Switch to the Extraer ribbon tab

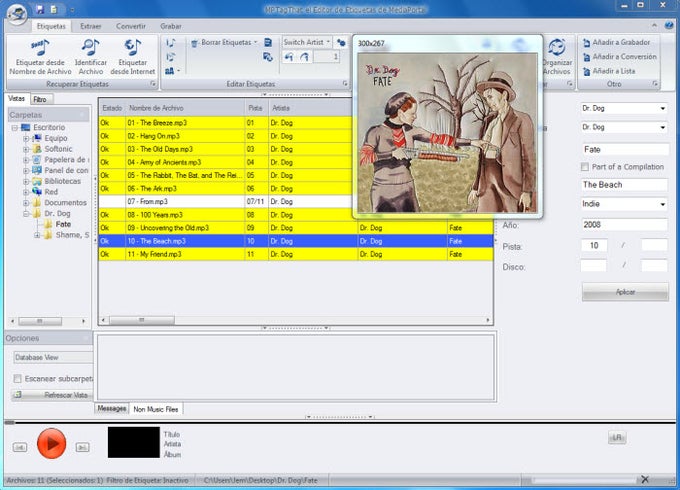pos(91,26)
